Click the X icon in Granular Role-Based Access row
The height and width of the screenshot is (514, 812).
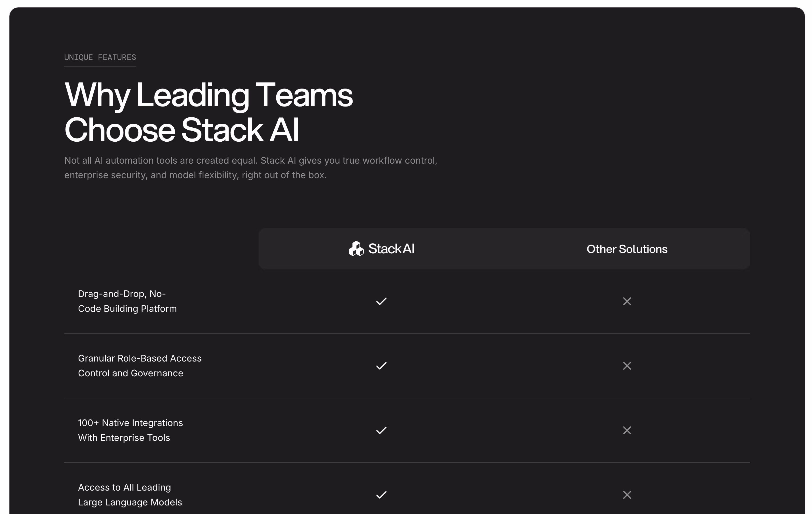tap(627, 366)
